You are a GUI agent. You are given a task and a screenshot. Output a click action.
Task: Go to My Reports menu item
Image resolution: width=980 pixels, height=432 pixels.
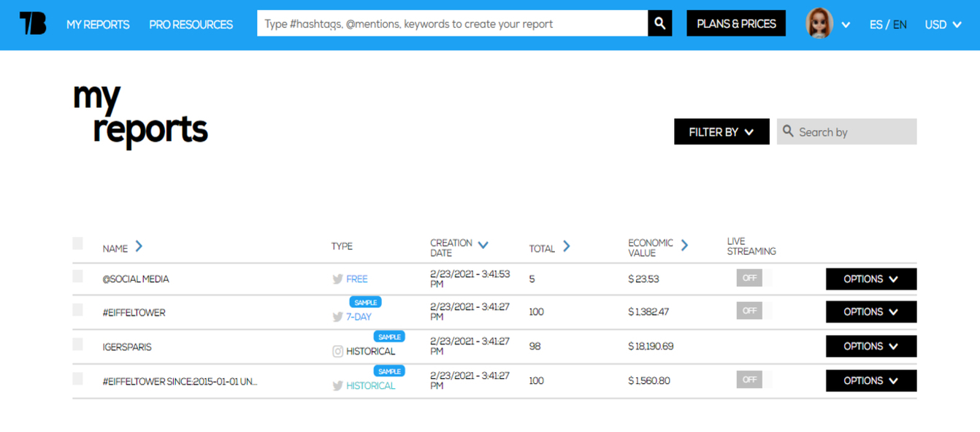(98, 24)
